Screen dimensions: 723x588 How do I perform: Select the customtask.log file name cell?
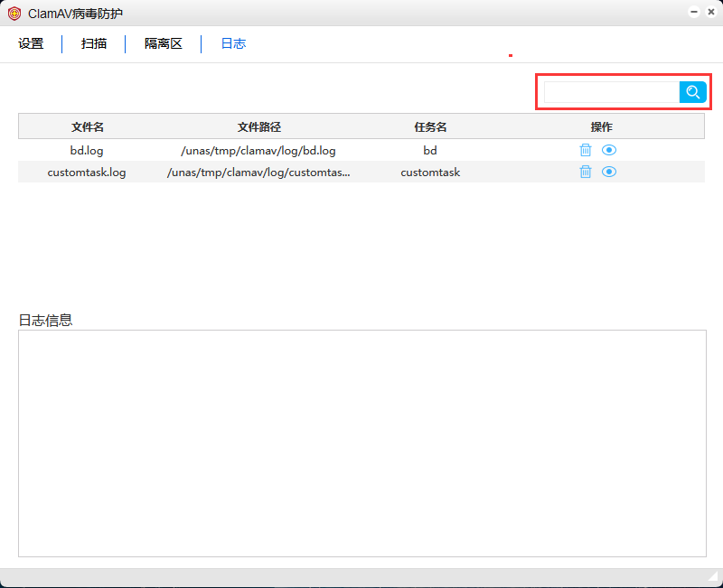click(x=87, y=172)
